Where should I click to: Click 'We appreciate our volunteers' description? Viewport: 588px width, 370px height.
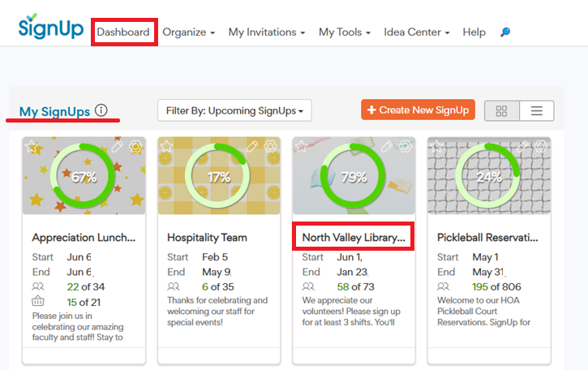click(351, 311)
